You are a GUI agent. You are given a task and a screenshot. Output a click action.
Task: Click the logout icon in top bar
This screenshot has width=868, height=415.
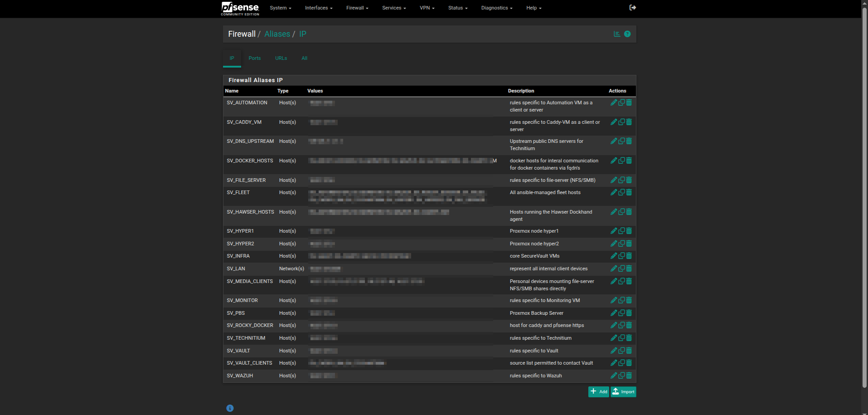click(x=633, y=8)
